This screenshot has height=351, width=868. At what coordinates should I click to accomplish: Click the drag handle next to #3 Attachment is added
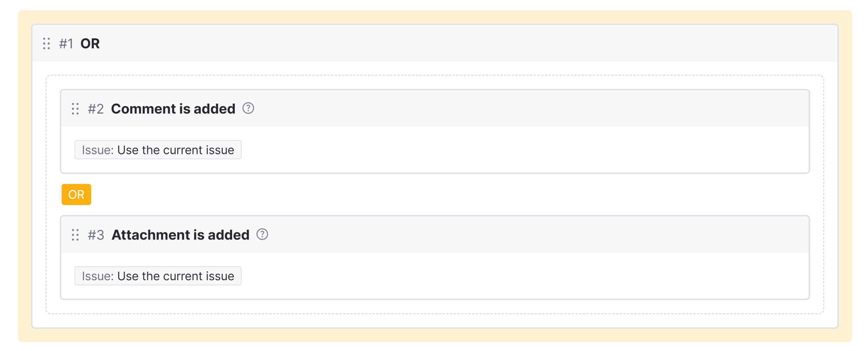(75, 235)
